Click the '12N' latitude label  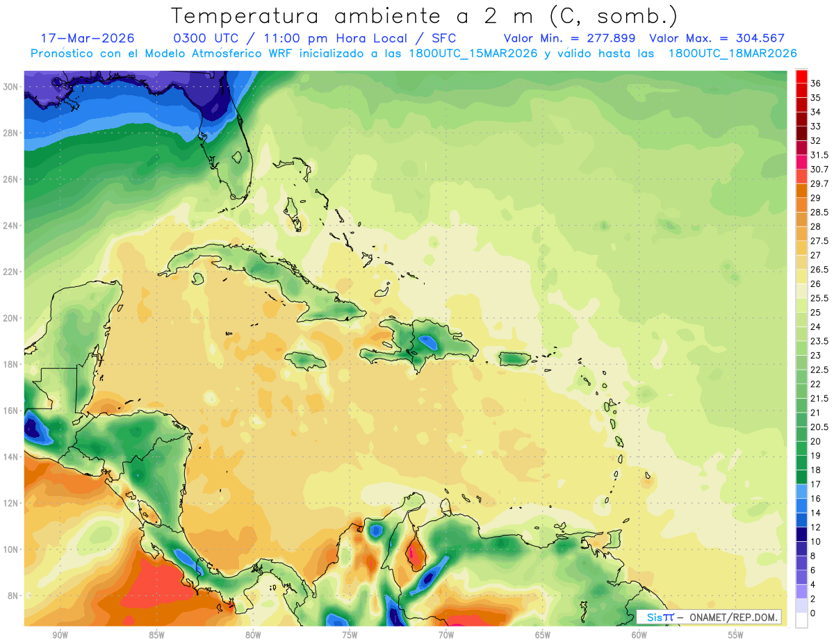tap(12, 503)
